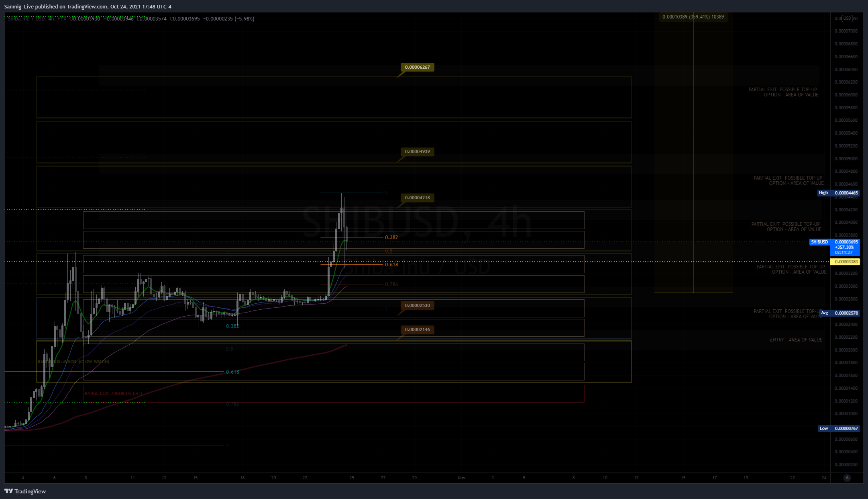Image resolution: width=868 pixels, height=499 pixels.
Task: Select the Avg 0.00002578 price axis label
Action: pyautogui.click(x=839, y=313)
